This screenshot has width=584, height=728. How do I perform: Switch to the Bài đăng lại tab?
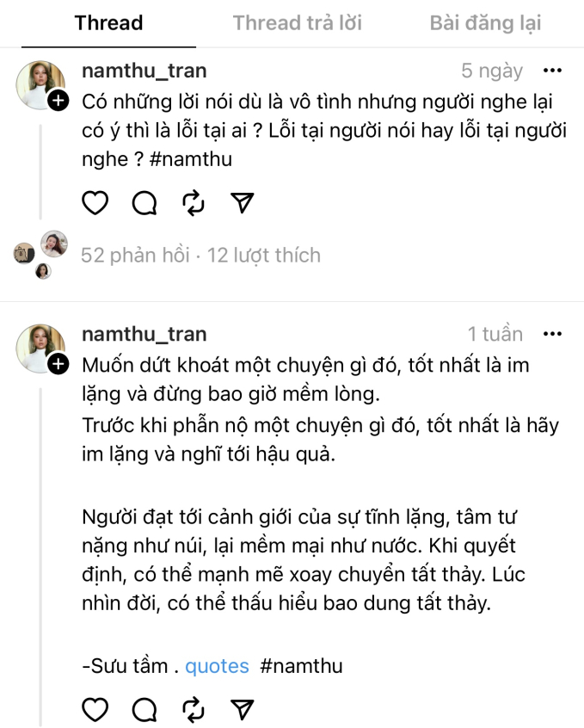point(485,23)
